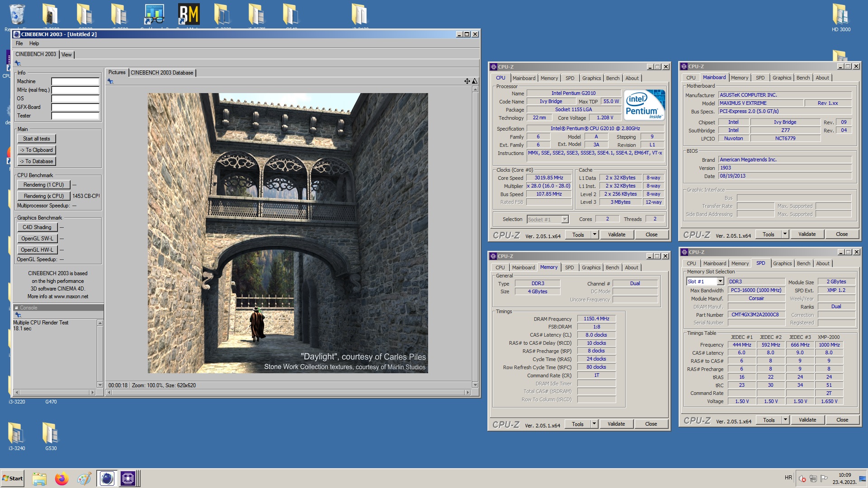Run the OpenGL SW-L benchmark
Image resolution: width=868 pixels, height=488 pixels.
click(x=37, y=239)
